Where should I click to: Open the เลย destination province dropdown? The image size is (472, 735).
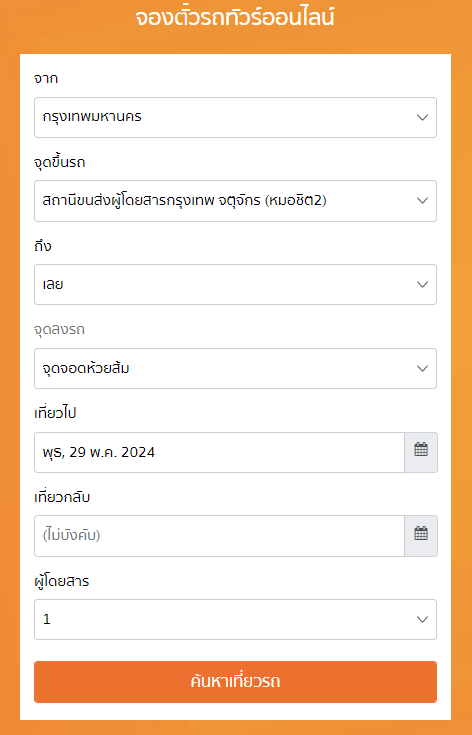(235, 285)
